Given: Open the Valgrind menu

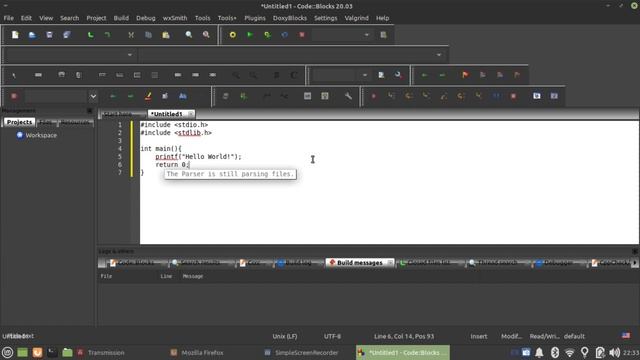Looking at the screenshot, I should (356, 18).
